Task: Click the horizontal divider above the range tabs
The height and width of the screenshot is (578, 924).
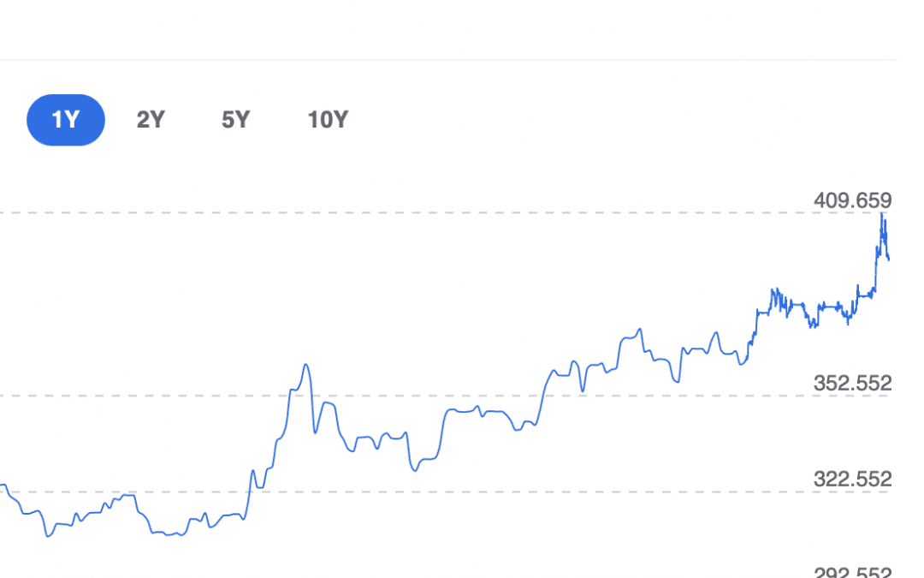Action: [x=428, y=60]
